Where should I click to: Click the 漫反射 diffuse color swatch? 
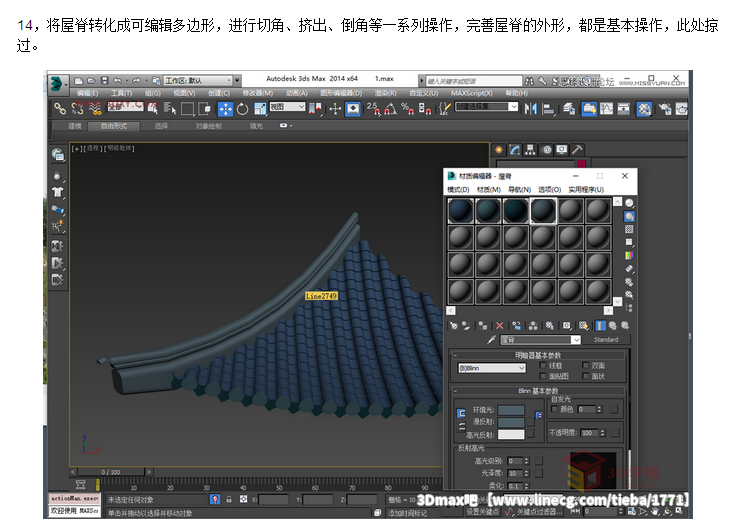point(511,422)
